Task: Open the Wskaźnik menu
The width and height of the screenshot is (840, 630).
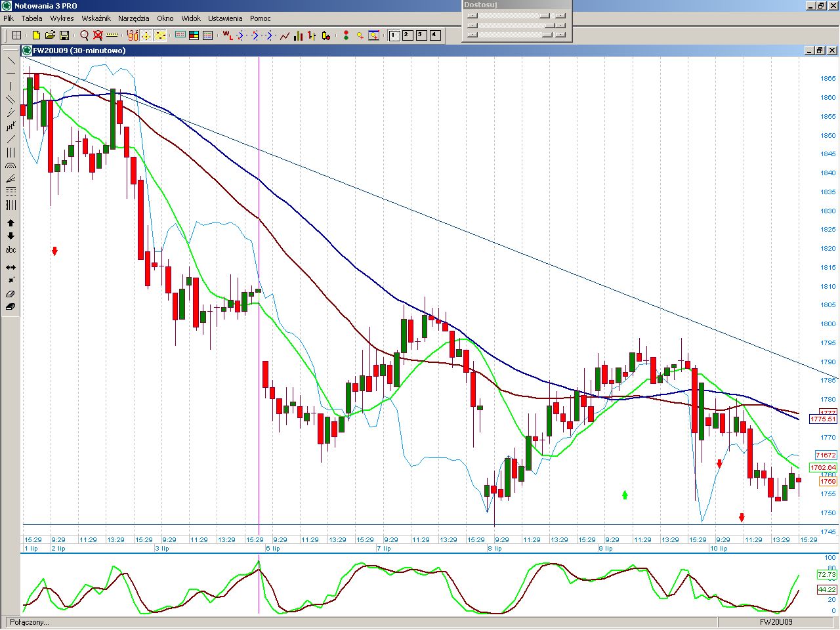Action: pos(96,18)
